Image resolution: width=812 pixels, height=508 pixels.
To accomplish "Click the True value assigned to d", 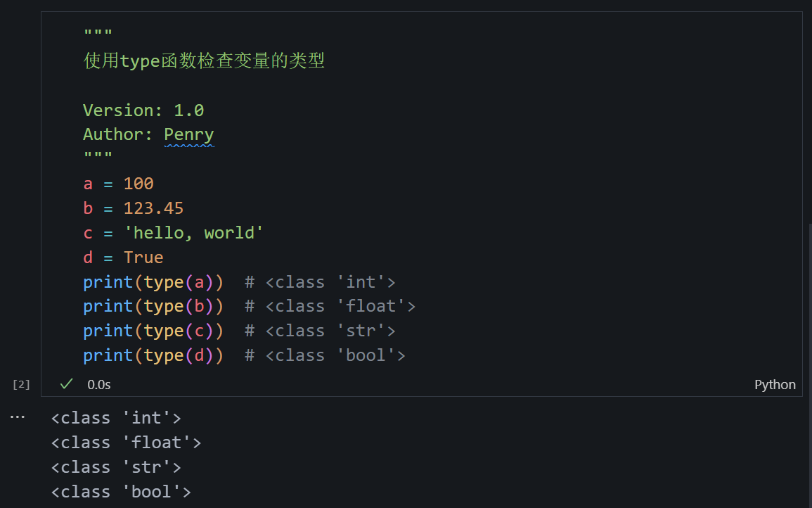I will (143, 258).
